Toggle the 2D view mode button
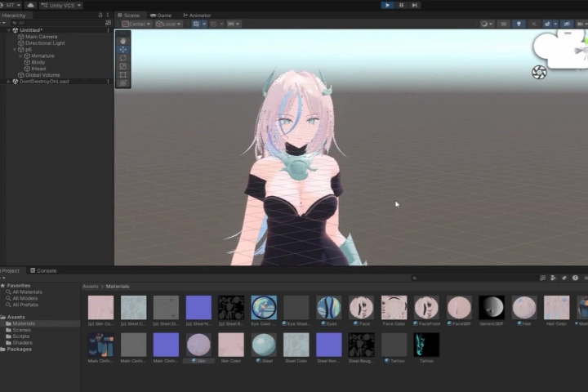 [x=503, y=24]
